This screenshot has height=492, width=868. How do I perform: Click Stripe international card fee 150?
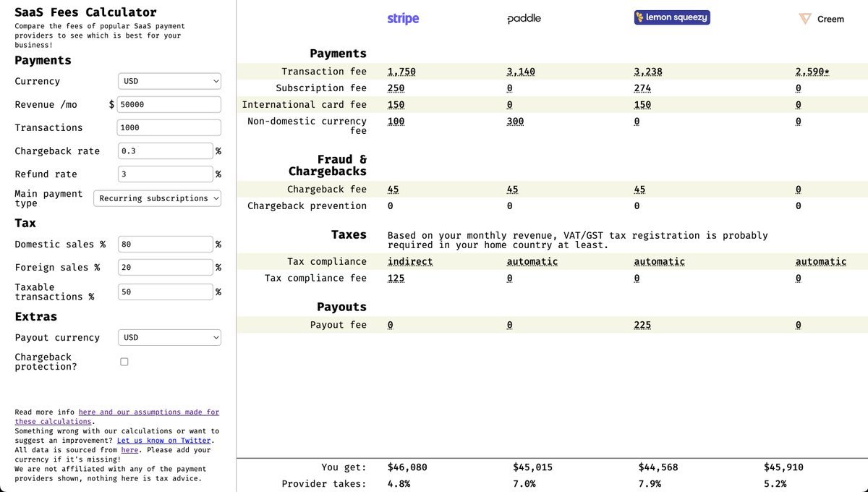pos(396,105)
